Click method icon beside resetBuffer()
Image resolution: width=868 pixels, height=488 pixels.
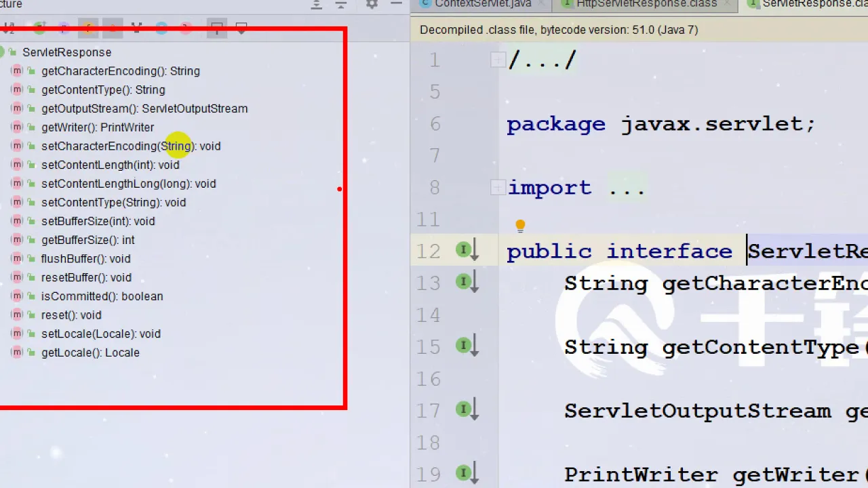(17, 277)
